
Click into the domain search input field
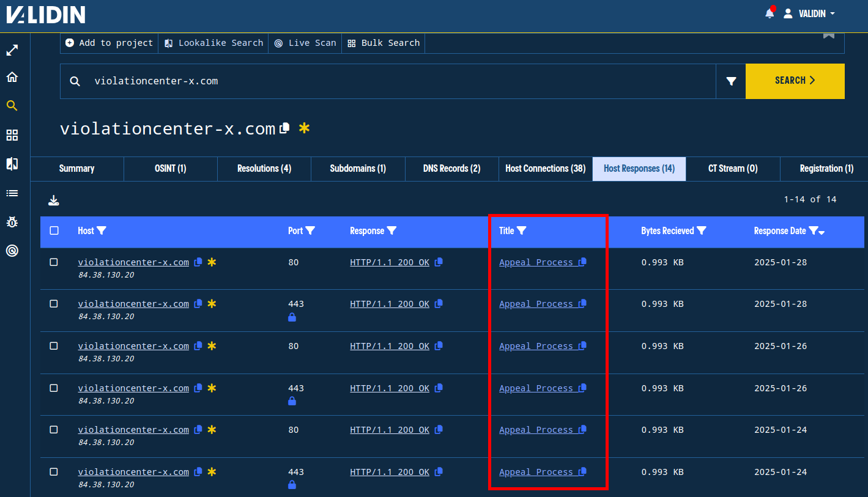tap(388, 81)
